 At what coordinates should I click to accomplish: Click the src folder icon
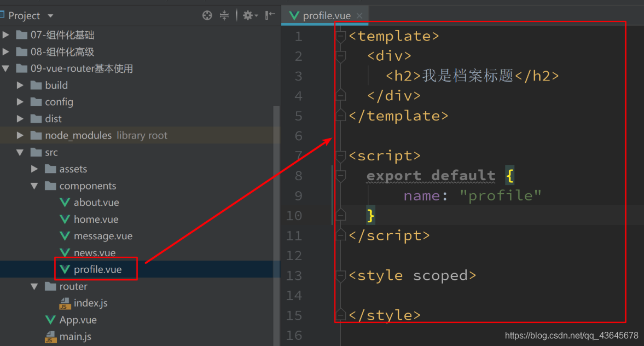(x=36, y=152)
